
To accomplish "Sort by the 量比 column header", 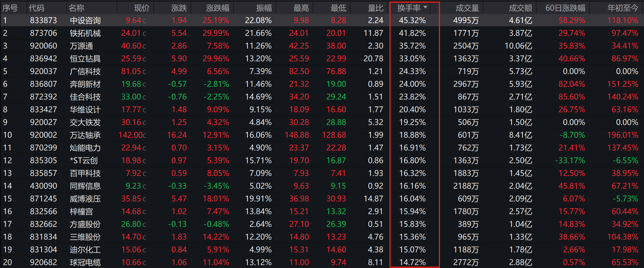I will tap(375, 8).
